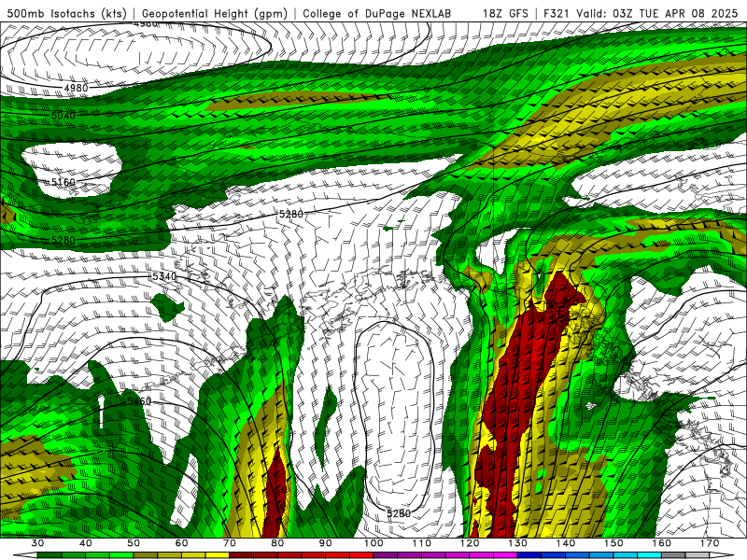Click the 5040 height contour label
This screenshot has height=560, width=747.
coord(63,116)
